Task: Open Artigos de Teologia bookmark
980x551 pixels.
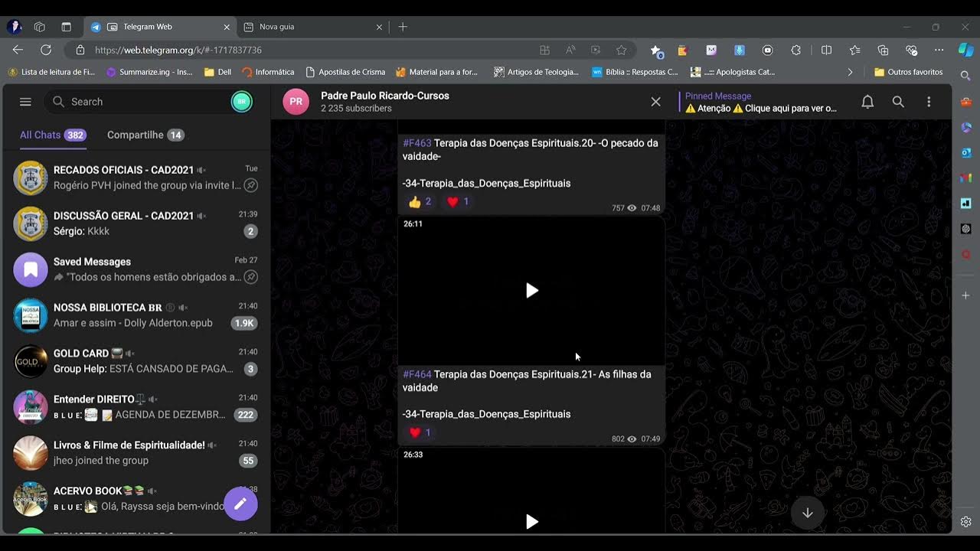Action: [537, 72]
